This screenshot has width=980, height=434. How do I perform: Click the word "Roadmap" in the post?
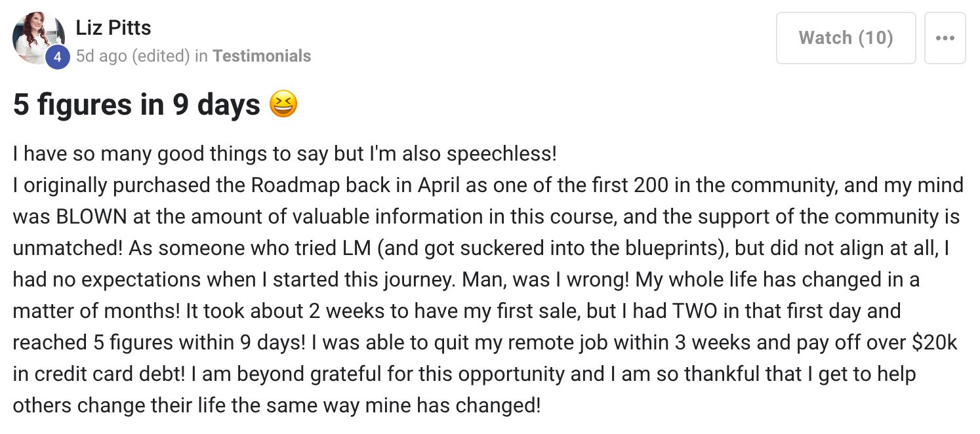[x=293, y=186]
